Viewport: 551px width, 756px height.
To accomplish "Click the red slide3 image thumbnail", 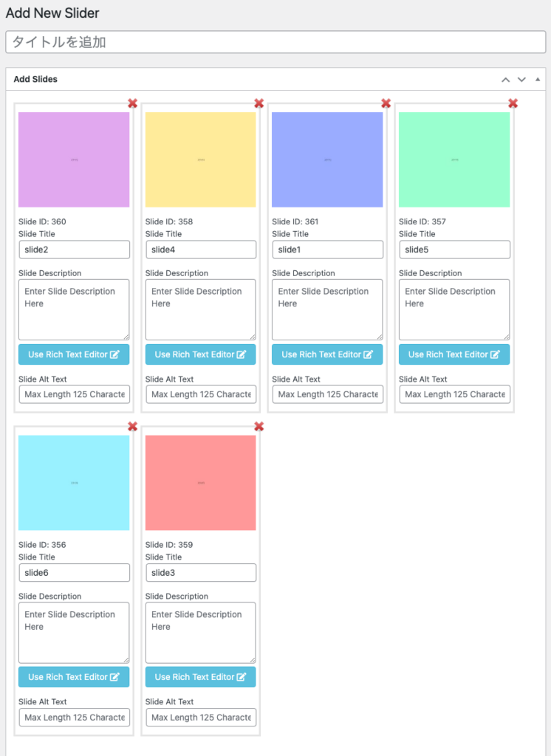I will tap(200, 483).
